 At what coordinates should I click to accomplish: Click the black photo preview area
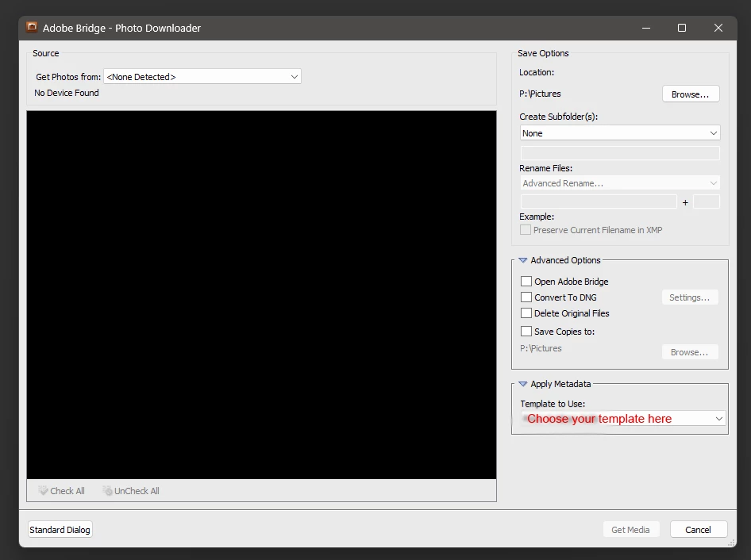pos(261,295)
